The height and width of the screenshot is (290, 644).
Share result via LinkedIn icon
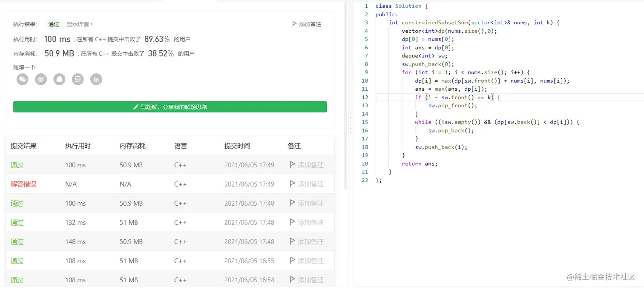pos(96,79)
